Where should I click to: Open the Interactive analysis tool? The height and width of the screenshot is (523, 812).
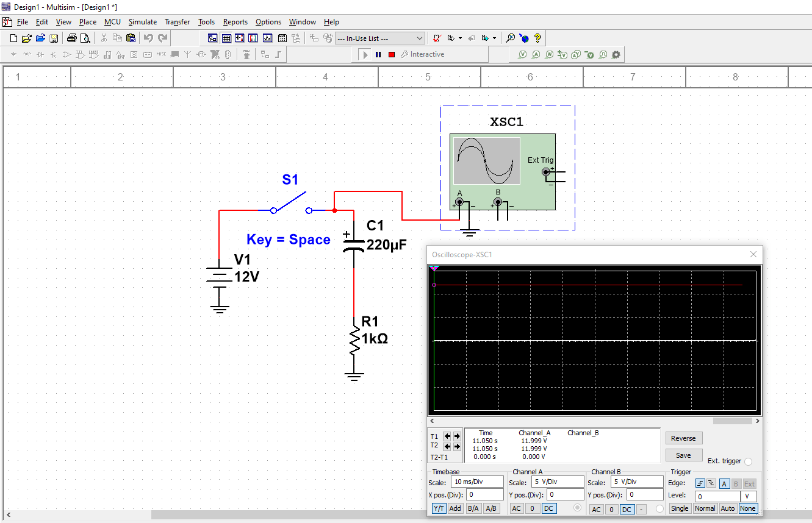[404, 54]
